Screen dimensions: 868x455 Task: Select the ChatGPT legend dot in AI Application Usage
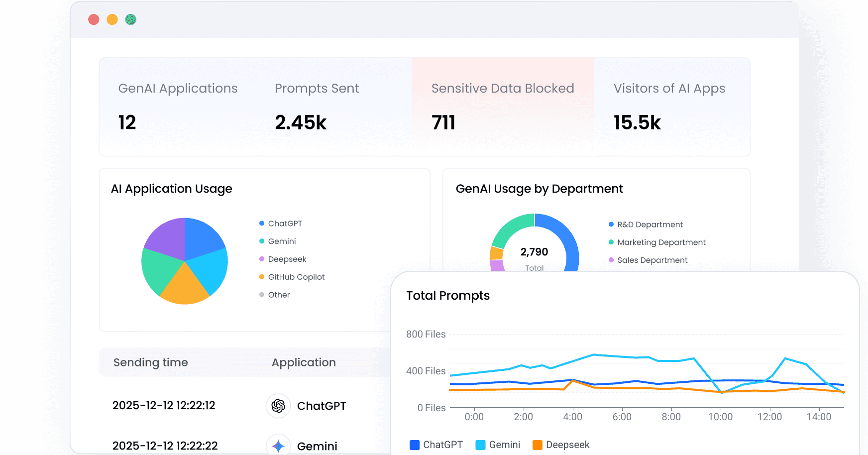tap(262, 224)
